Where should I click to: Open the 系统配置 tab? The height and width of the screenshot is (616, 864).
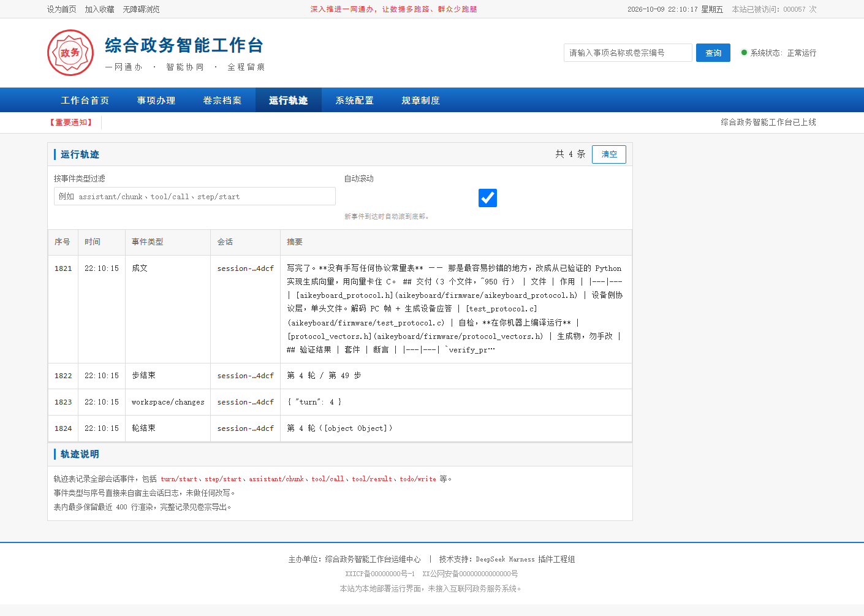(x=355, y=101)
